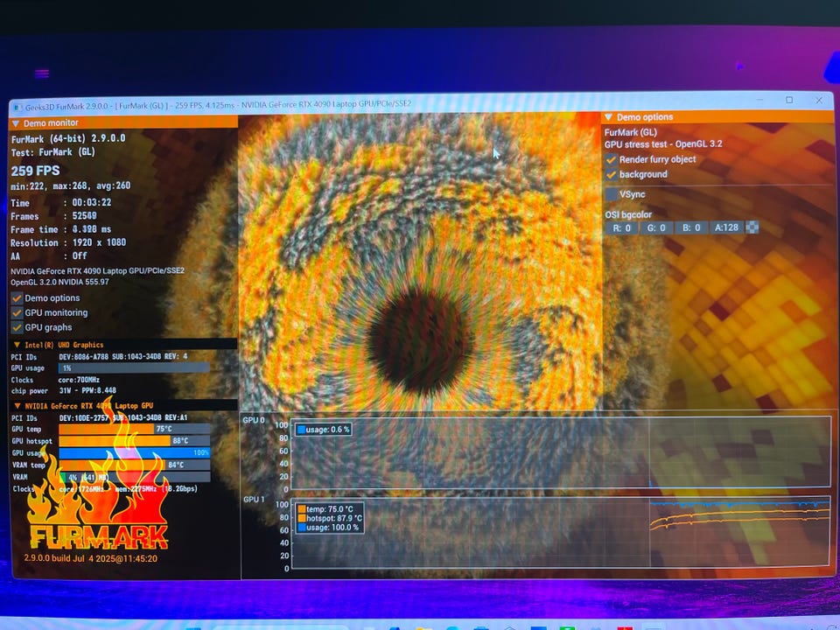Screen dimensions: 840x630
Task: Enable the VSync checkbox
Action: point(612,194)
